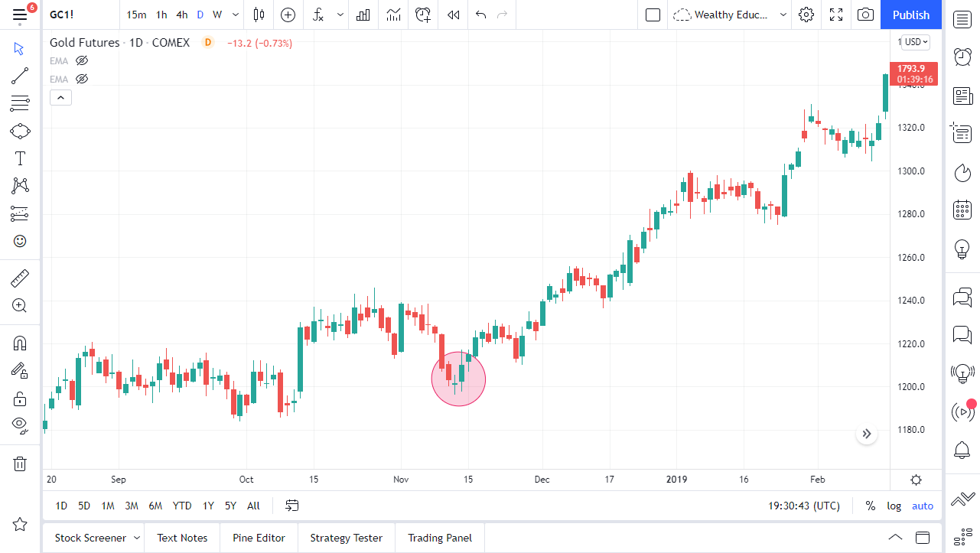This screenshot has height=553, width=980.
Task: Select the Fib Retracement tool
Action: 20,103
